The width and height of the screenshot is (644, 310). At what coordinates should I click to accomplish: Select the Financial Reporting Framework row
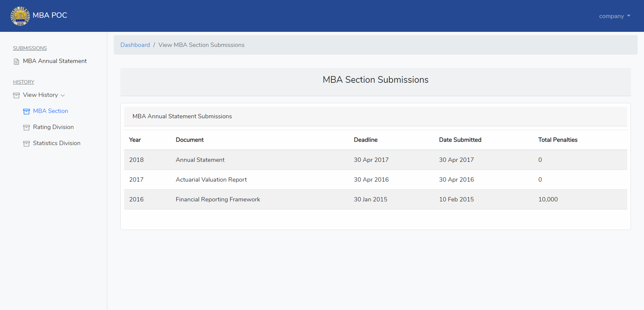(x=376, y=199)
